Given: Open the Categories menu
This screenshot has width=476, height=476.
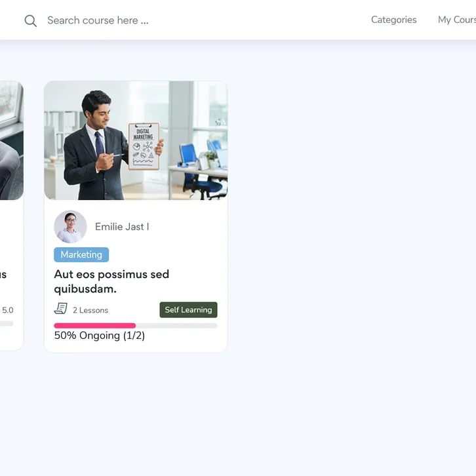Looking at the screenshot, I should tap(393, 20).
